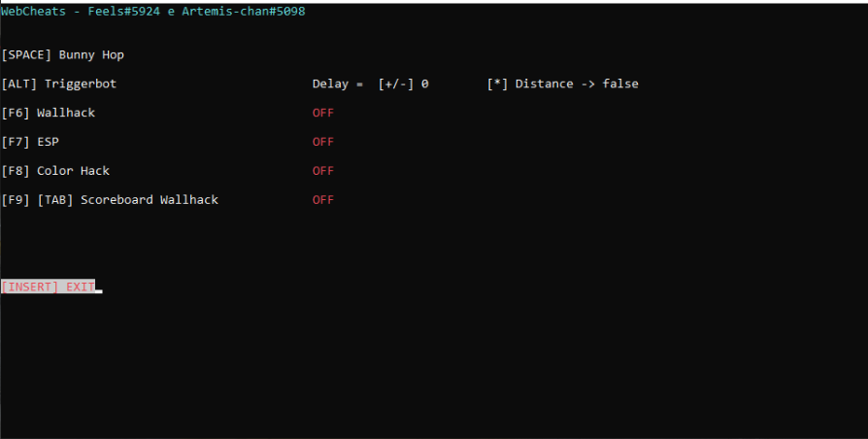
Task: Click the delay value 0
Action: (424, 84)
